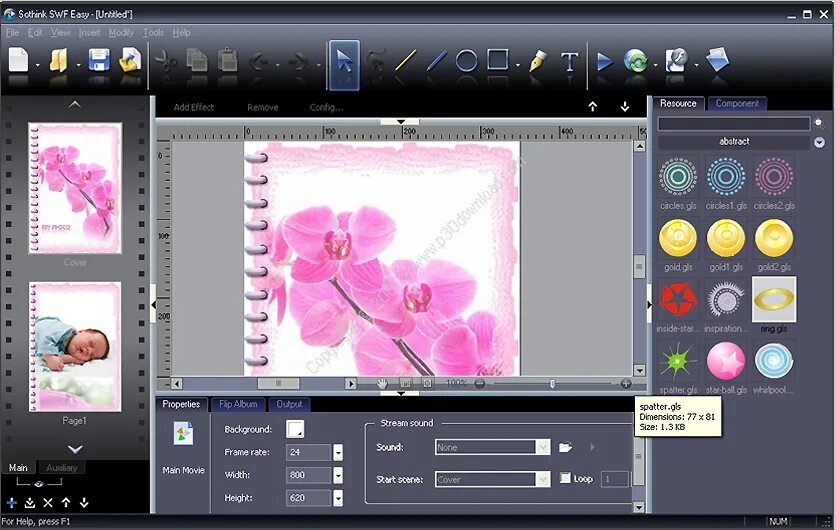Click the green Refresh globe icon
The width and height of the screenshot is (836, 530).
636,61
